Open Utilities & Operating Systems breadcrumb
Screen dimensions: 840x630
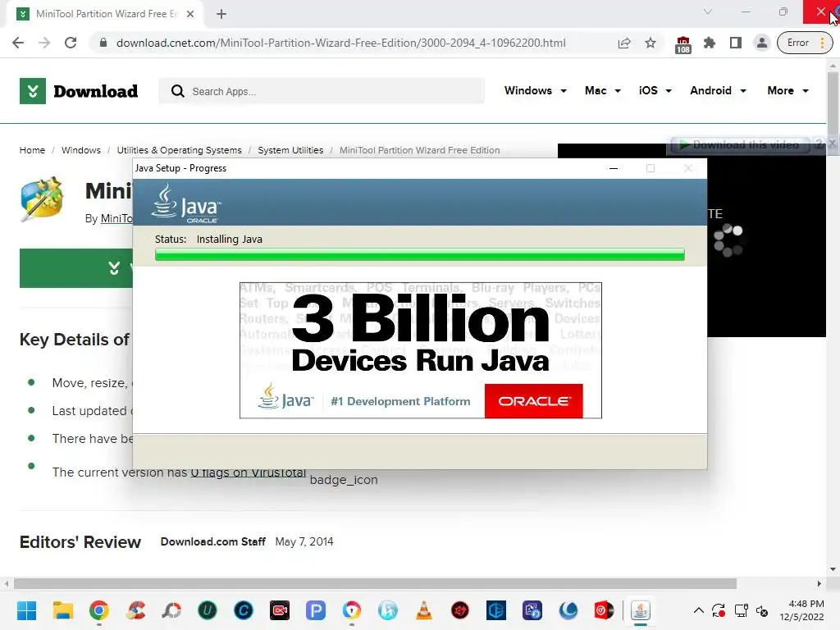coord(179,150)
